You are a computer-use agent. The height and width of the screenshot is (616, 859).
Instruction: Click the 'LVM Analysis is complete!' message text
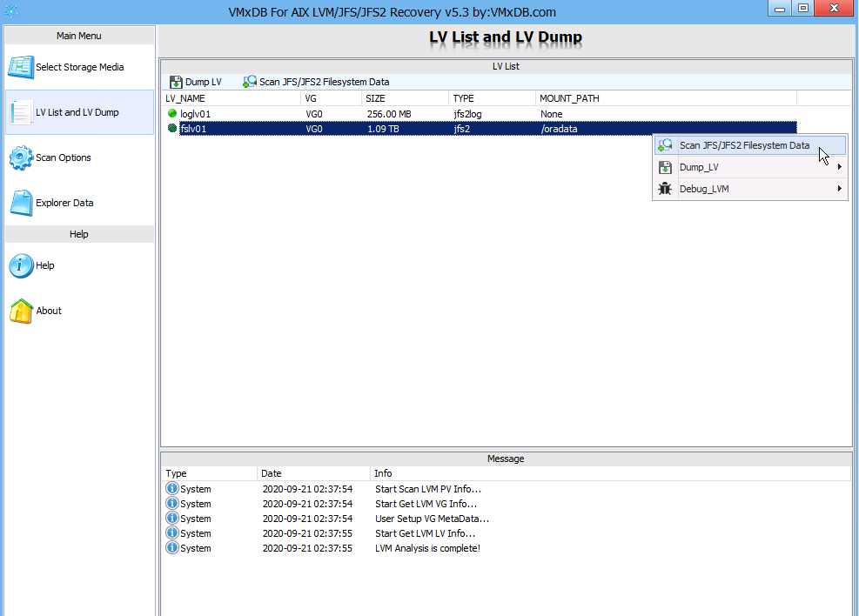pyautogui.click(x=427, y=548)
